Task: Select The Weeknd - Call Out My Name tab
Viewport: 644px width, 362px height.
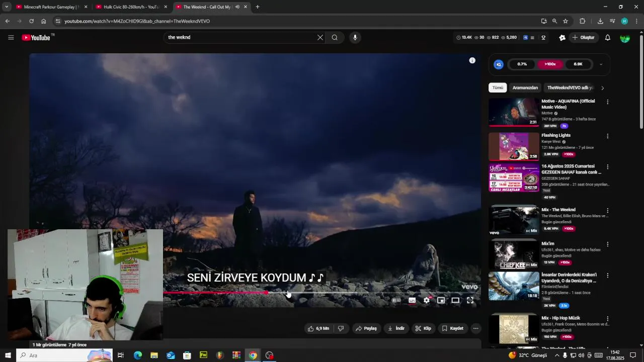Action: pos(211,7)
